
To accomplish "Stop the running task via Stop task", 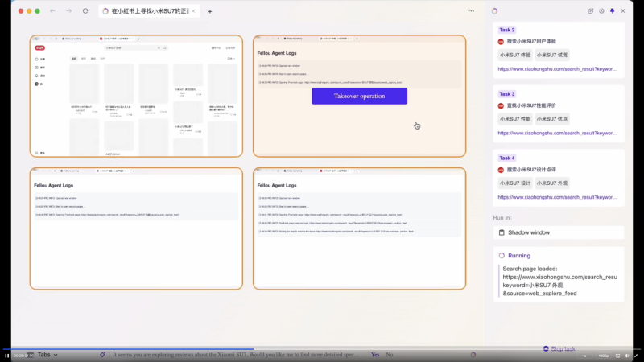I will pos(559,349).
